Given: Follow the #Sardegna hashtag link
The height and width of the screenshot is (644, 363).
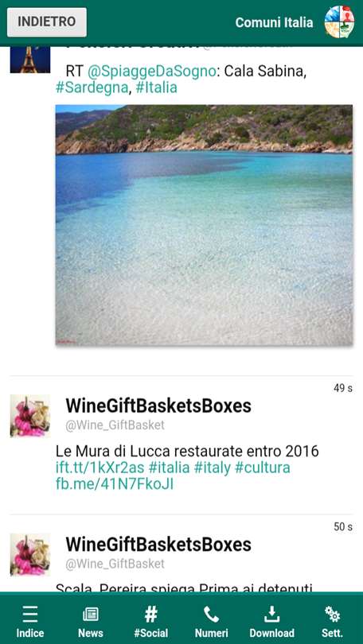Looking at the screenshot, I should (x=92, y=87).
